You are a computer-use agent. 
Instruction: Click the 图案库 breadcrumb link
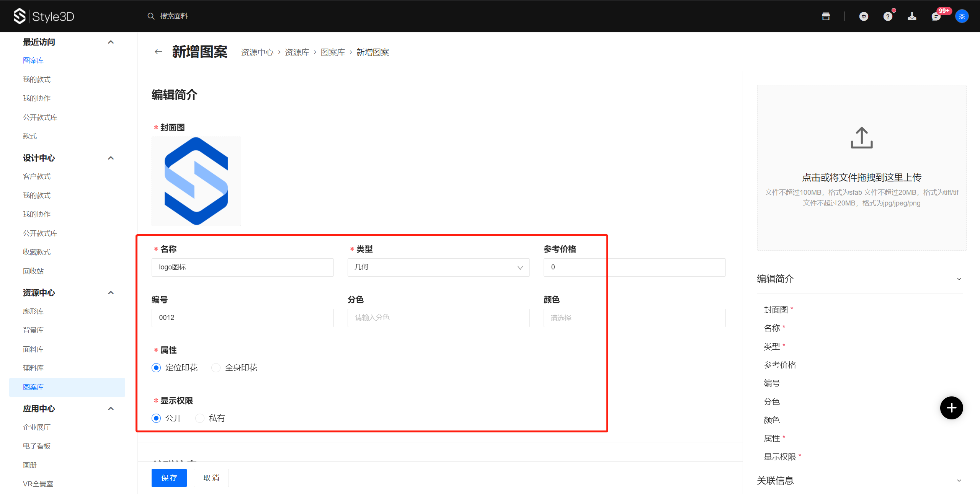(x=333, y=52)
